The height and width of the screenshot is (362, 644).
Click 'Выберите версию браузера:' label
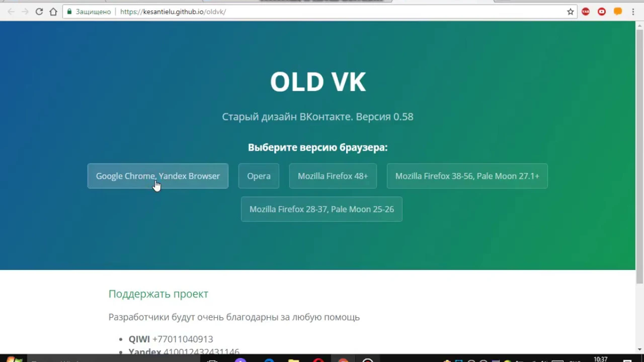pyautogui.click(x=317, y=147)
